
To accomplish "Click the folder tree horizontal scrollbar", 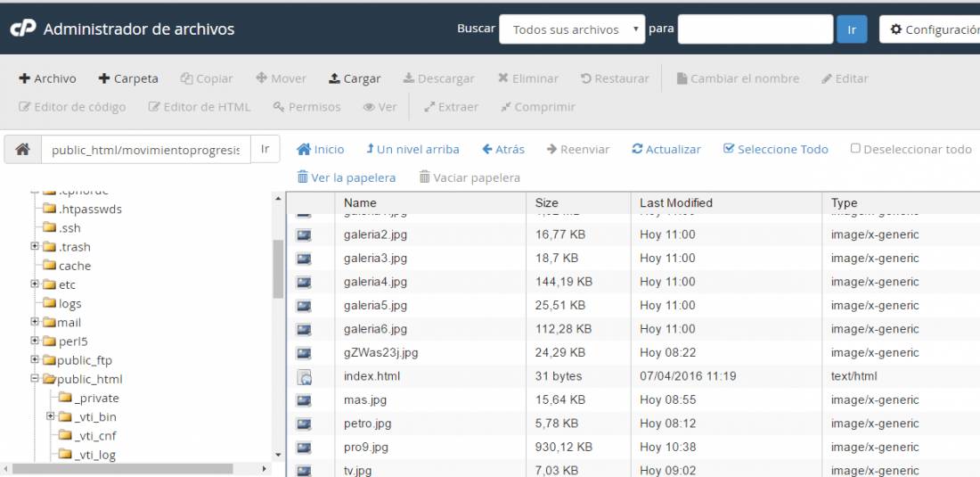I will (x=122, y=468).
